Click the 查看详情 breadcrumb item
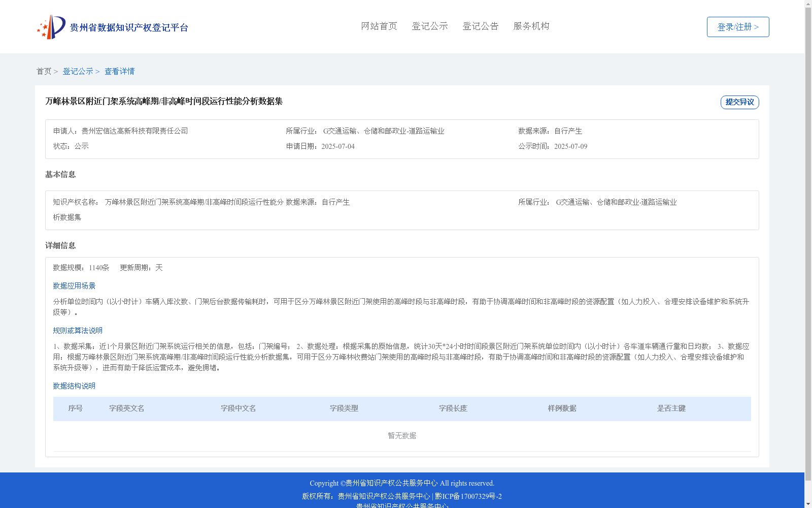The image size is (812, 508). [120, 72]
